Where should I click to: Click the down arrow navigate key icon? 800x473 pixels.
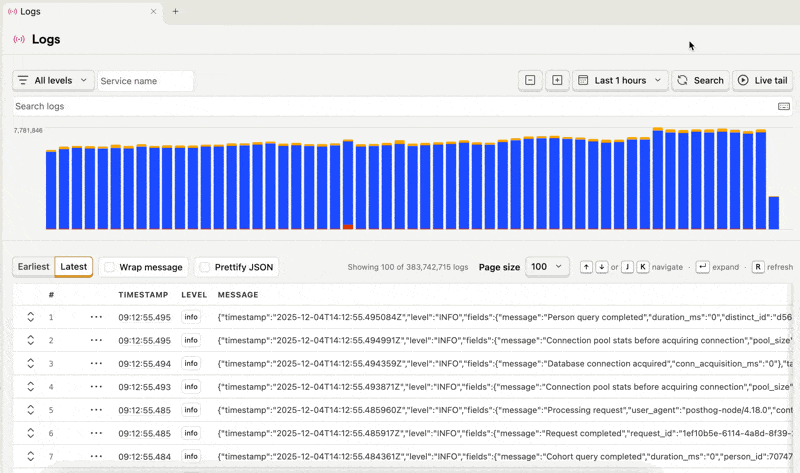click(x=602, y=267)
